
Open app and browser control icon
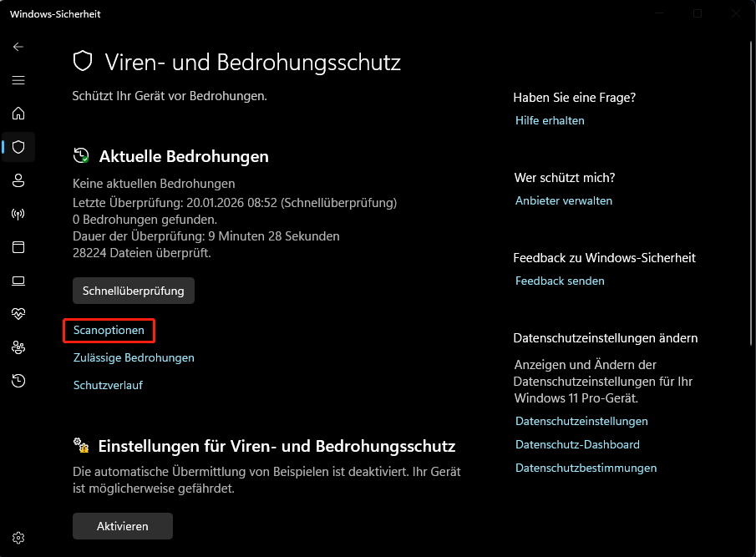pos(18,247)
